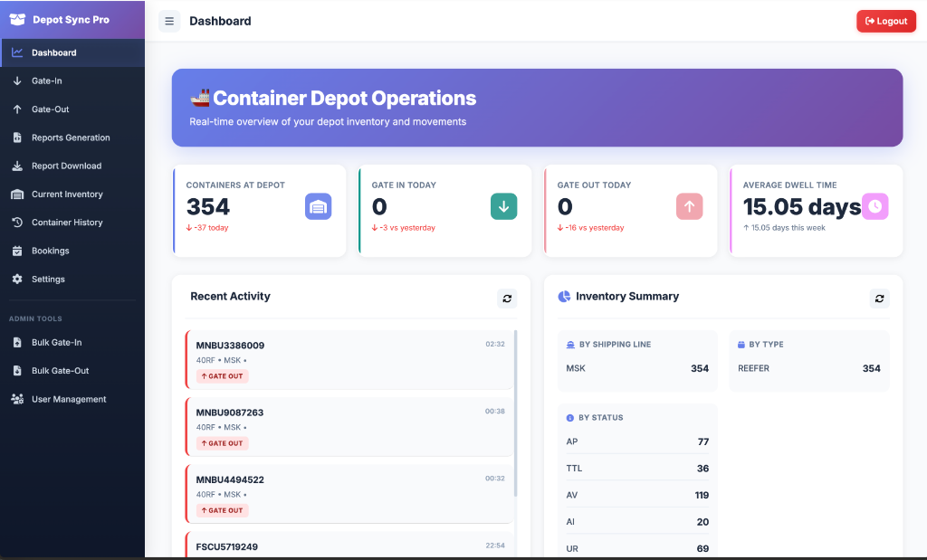The image size is (927, 560).
Task: Open Container History via its clock icon
Action: (18, 222)
